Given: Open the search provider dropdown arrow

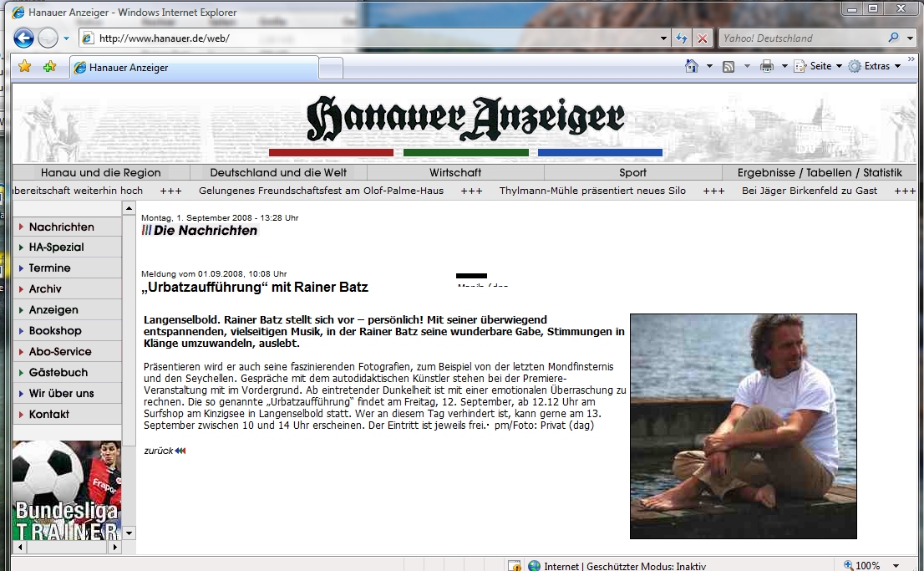Looking at the screenshot, I should (910, 38).
